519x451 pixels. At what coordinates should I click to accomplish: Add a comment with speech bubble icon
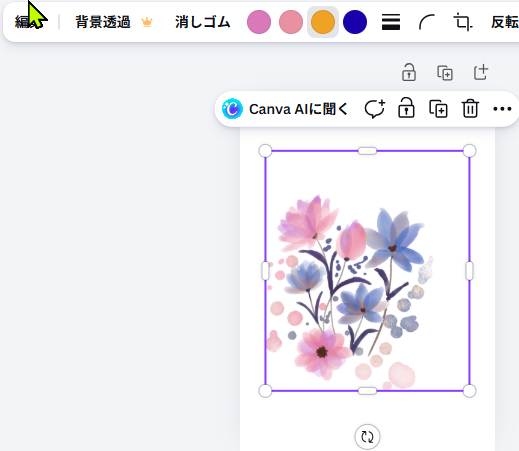coord(375,109)
